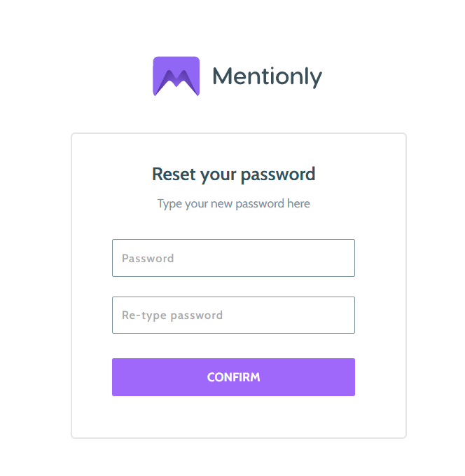Click the word 'password' in the heading

click(x=278, y=175)
